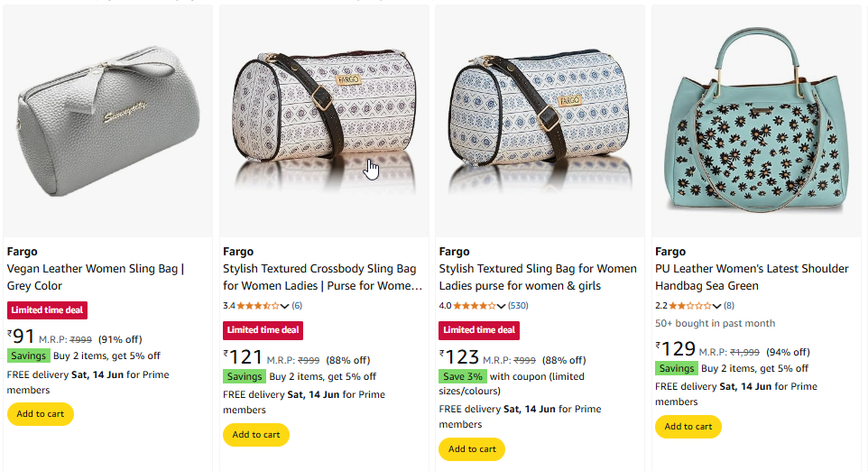
Task: Expand rating breakdown chevron beside 3.4 stars
Action: [284, 306]
